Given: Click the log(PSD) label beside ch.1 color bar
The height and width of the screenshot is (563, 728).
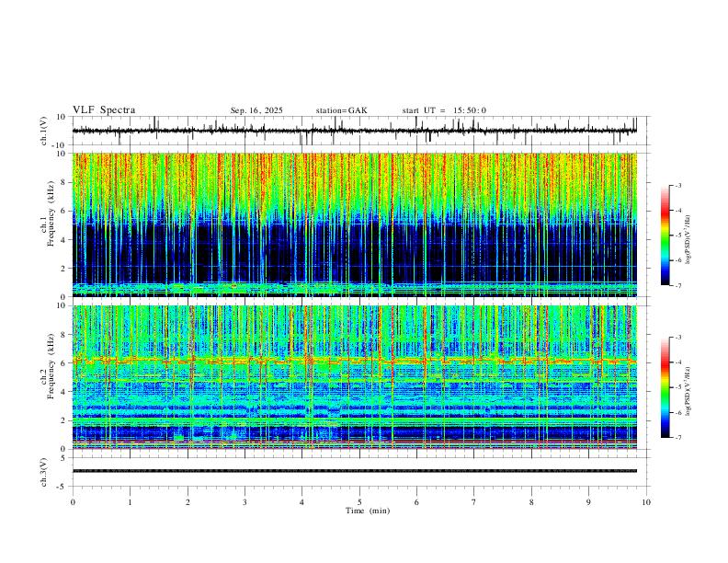Looking at the screenshot, I should coord(688,240).
